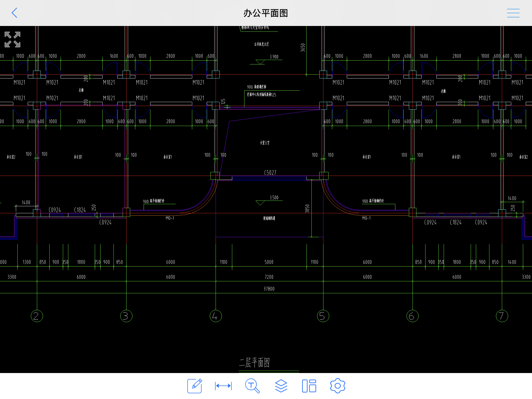532x399 pixels.
Task: Toggle fullscreen with the expand arrows icon
Action: coord(12,39)
